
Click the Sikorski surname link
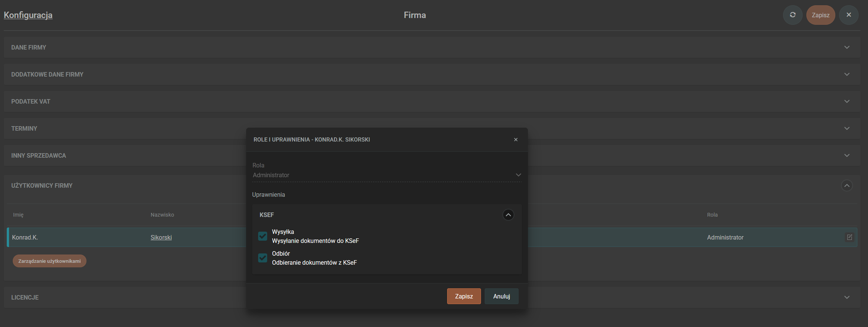161,237
